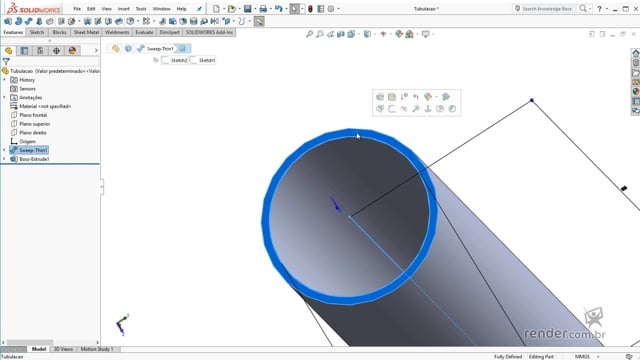Screen dimensions: 640x360
Task: Show more manager tabs with chevron arrow
Action: (x=96, y=51)
